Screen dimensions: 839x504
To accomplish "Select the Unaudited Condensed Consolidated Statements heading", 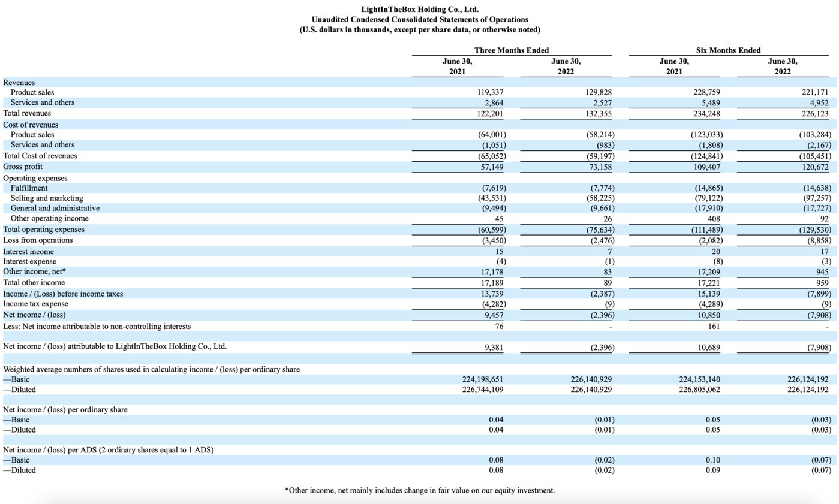I will (x=420, y=20).
